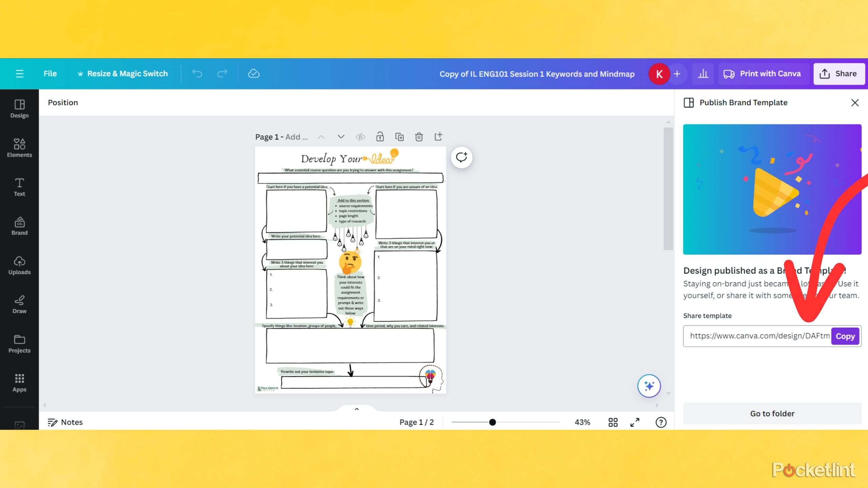Add a comment on the page
Viewport: 868px width, 488px height.
coord(461,158)
